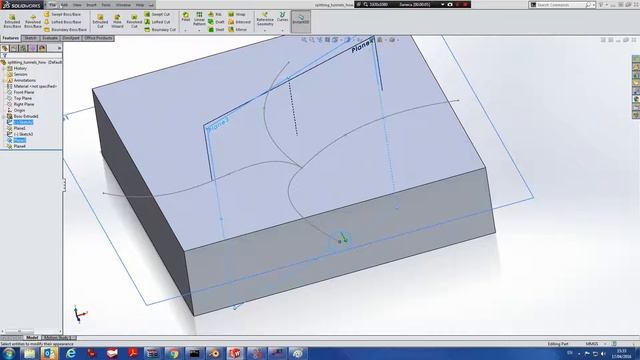Switch to the Sketch tab

tap(30, 38)
